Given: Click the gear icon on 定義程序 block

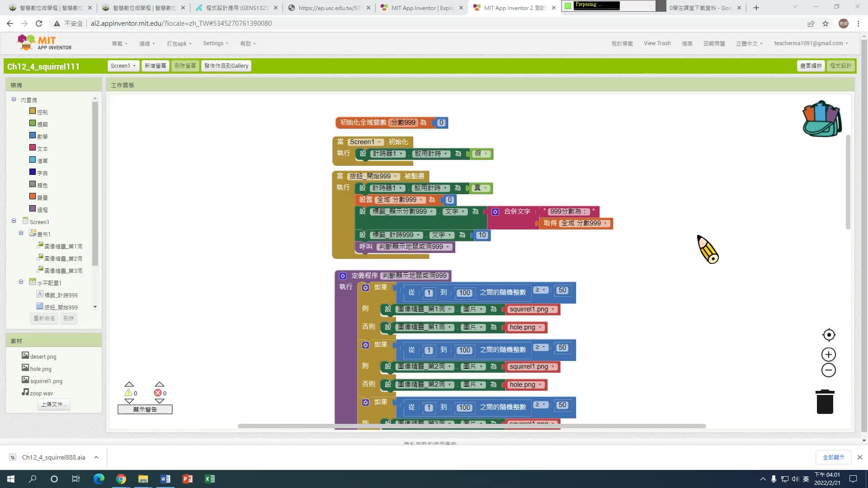Looking at the screenshot, I should pyautogui.click(x=343, y=276).
